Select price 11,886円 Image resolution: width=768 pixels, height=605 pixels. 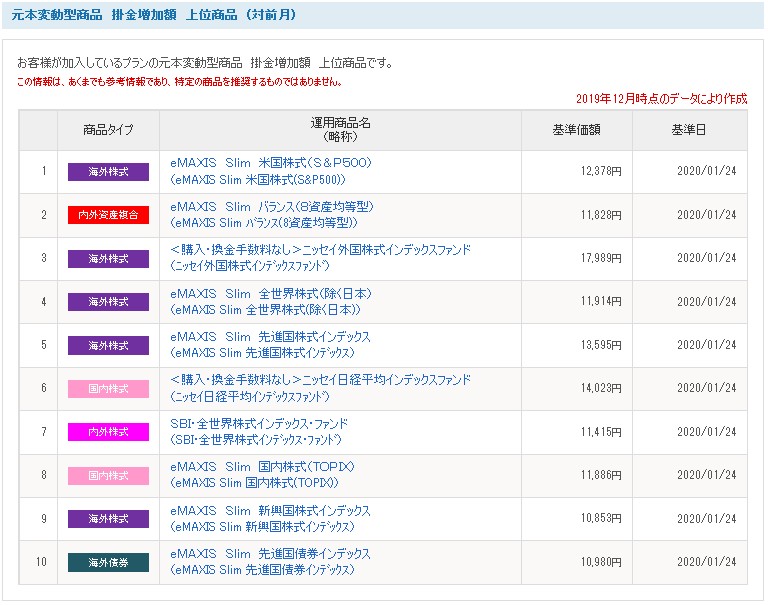(x=601, y=475)
